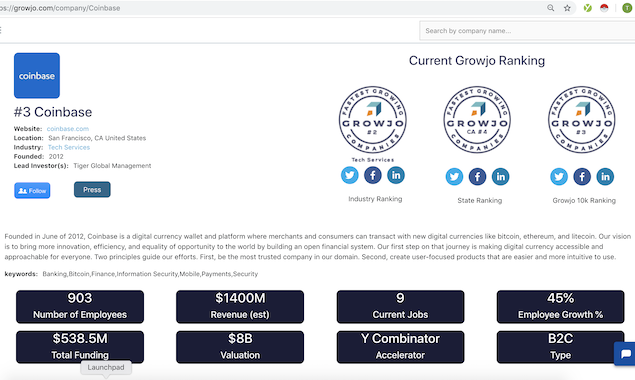The width and height of the screenshot is (635, 380).
Task: Click the '#3 Coinbase' company heading
Action: tap(53, 112)
